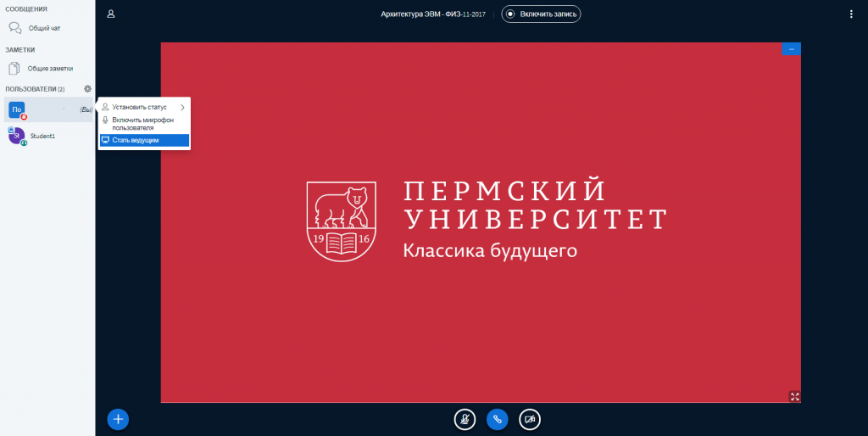The width and height of the screenshot is (868, 436).
Task: Open the Установить статус submenu
Action: [144, 108]
